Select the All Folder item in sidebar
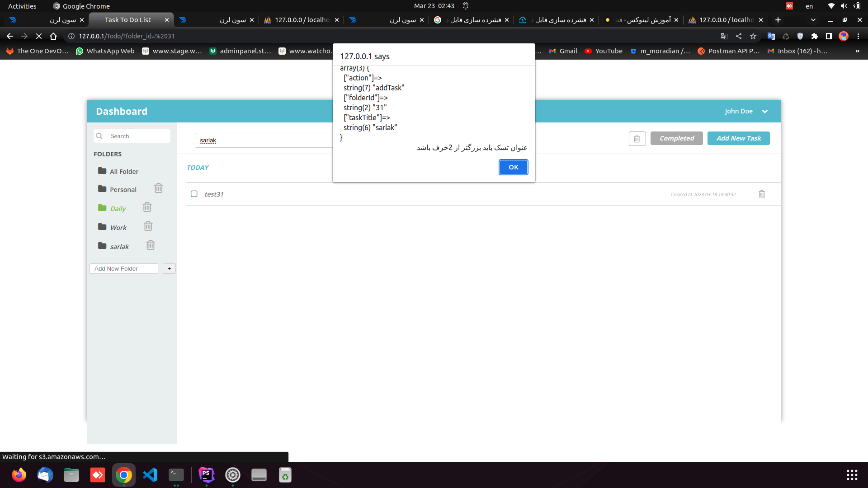Screen dimensions: 868x488 tap(124, 171)
